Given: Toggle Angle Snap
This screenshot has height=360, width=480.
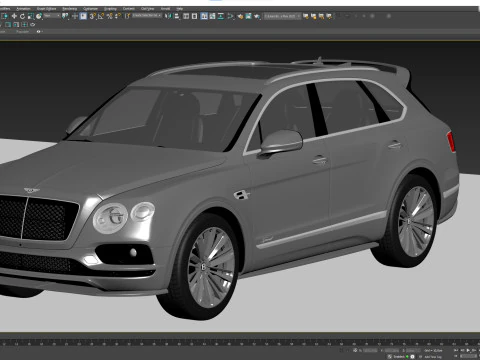Looking at the screenshot, I should (x=101, y=16).
